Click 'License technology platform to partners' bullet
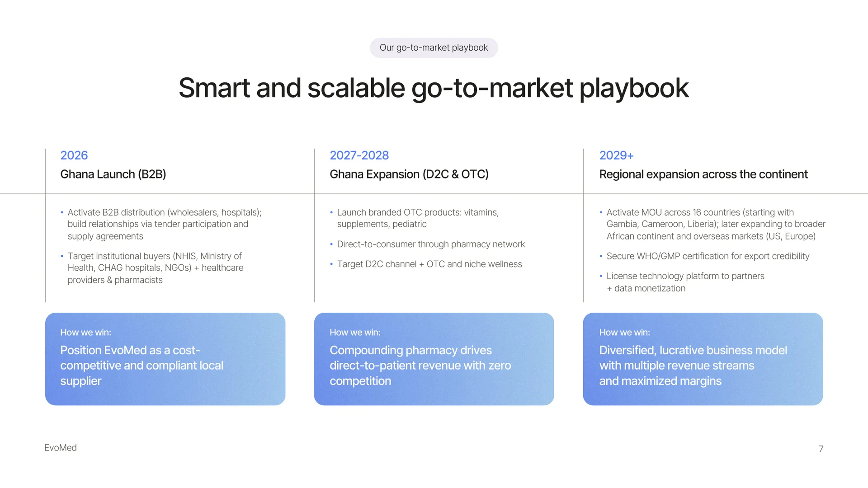 point(685,282)
